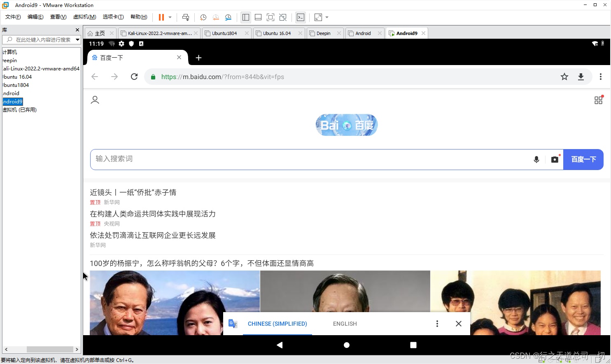Open the Android settings gear in status bar

(x=121, y=44)
